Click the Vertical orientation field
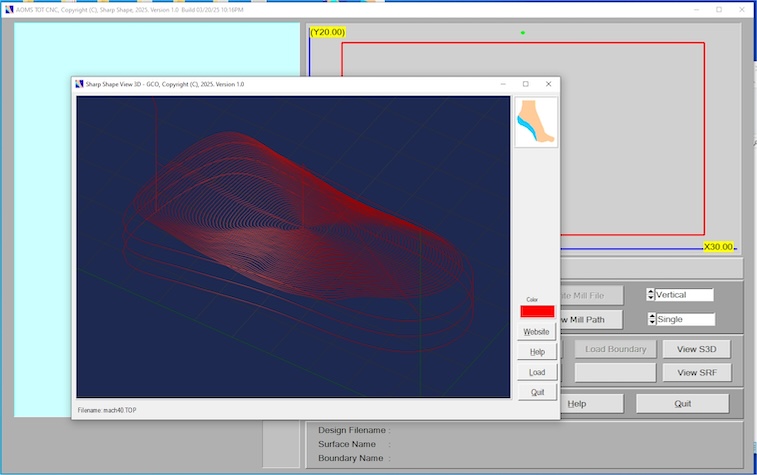This screenshot has height=475, width=757. (x=684, y=294)
